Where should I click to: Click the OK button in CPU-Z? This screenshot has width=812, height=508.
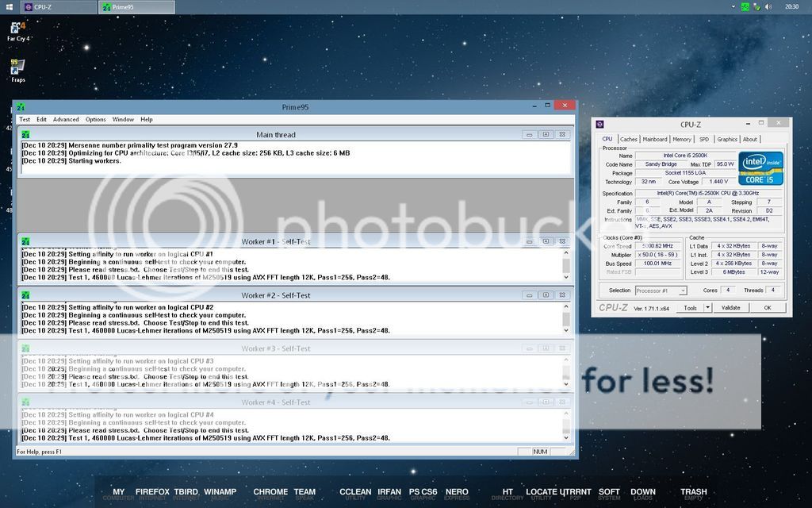(x=768, y=308)
